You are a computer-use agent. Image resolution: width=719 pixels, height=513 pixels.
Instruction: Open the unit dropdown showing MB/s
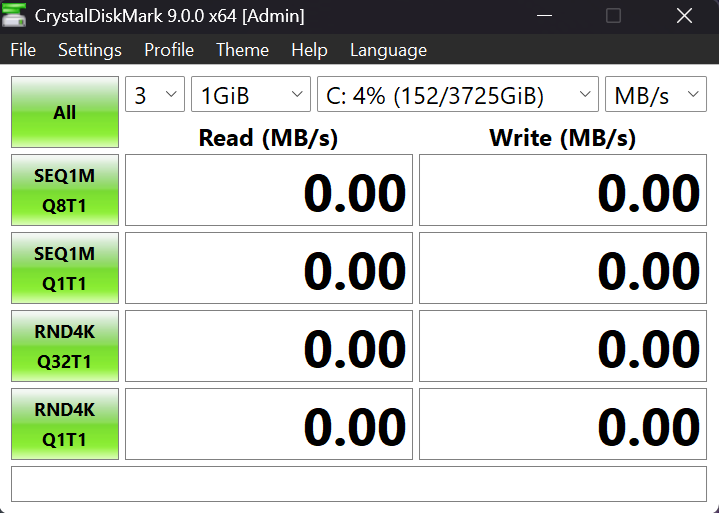pos(656,94)
